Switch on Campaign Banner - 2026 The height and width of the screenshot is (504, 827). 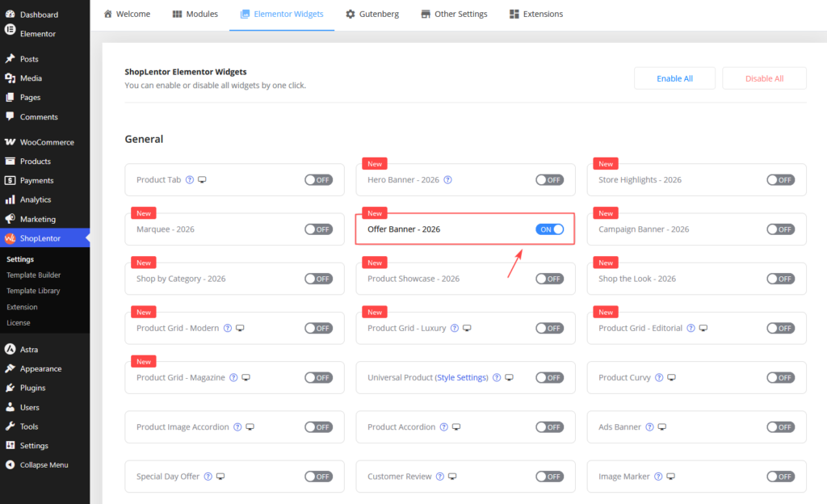point(781,229)
